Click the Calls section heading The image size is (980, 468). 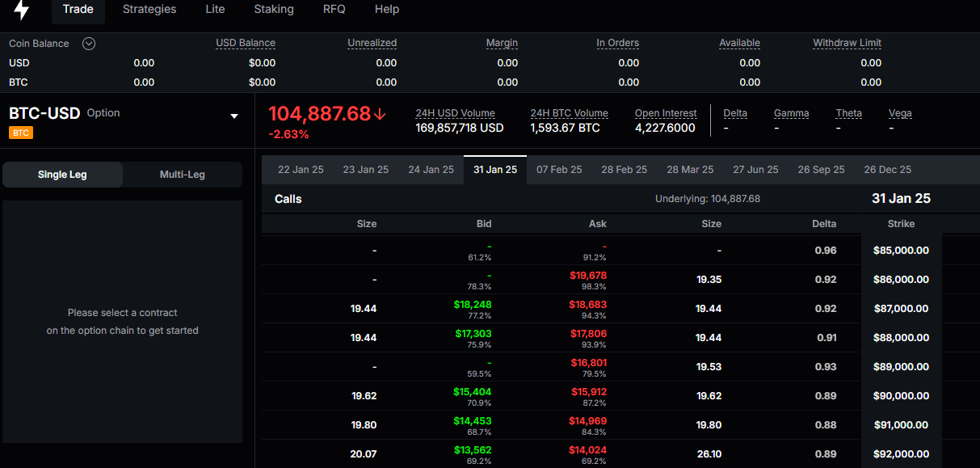coord(288,199)
